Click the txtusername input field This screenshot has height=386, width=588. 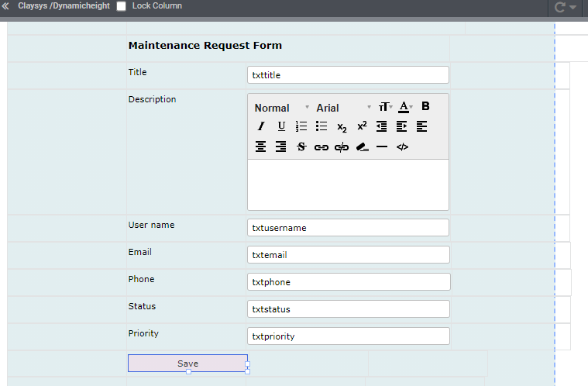348,227
